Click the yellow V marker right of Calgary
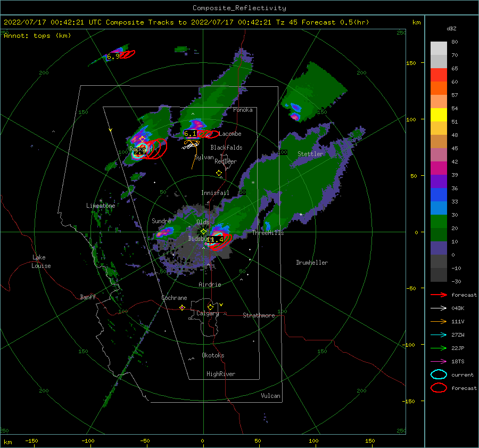 pos(221,305)
